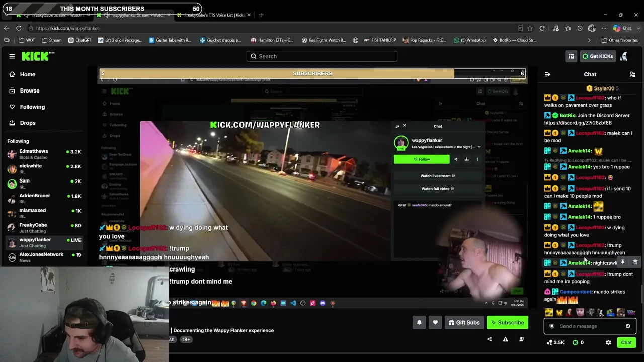Open the user profile avatar menu

[624, 56]
